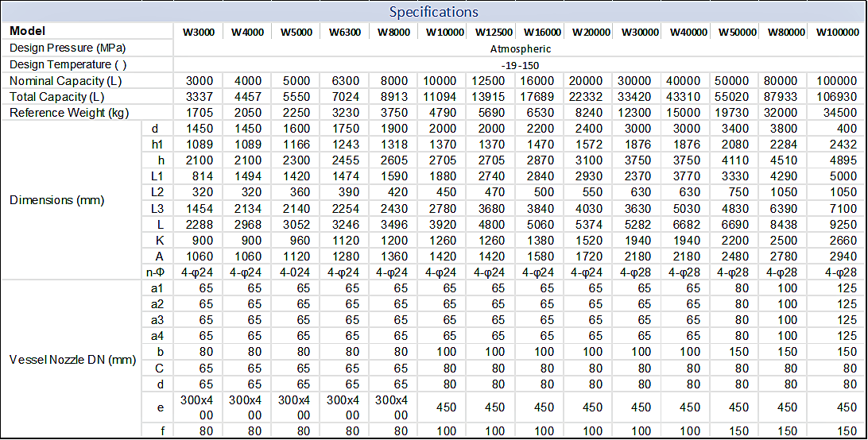868x440 pixels.
Task: Select L value 9250 for W100000
Action: (x=843, y=224)
